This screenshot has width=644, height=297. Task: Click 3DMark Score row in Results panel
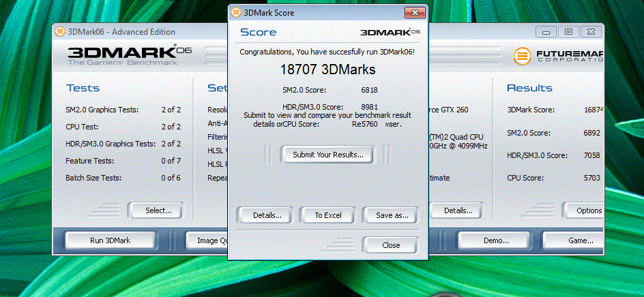(555, 110)
